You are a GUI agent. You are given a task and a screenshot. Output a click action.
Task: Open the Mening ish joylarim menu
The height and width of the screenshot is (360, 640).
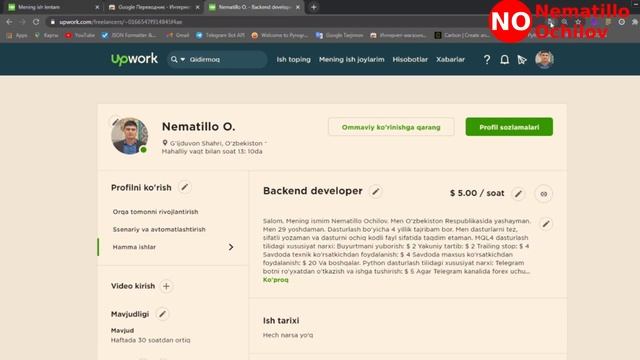351,60
